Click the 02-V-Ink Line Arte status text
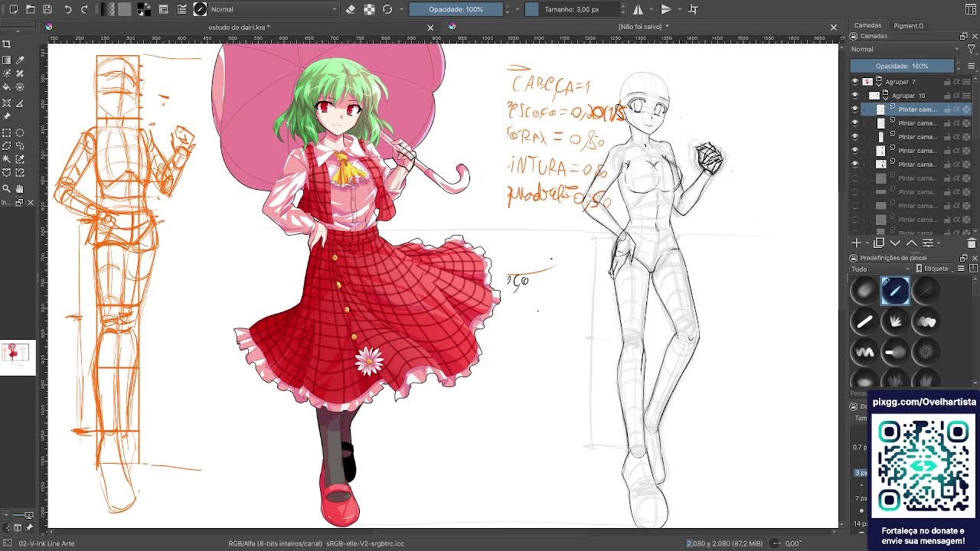980x551 pixels. pyautogui.click(x=47, y=543)
